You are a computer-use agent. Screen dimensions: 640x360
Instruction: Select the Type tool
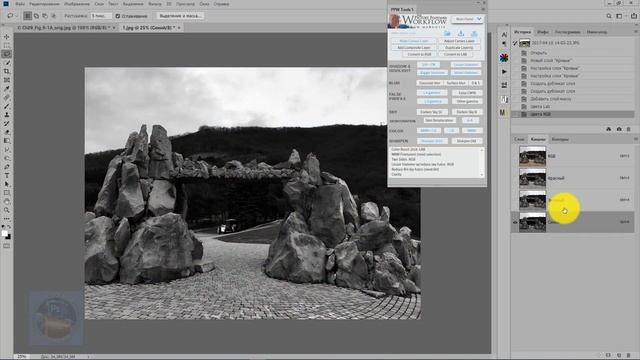point(7,176)
